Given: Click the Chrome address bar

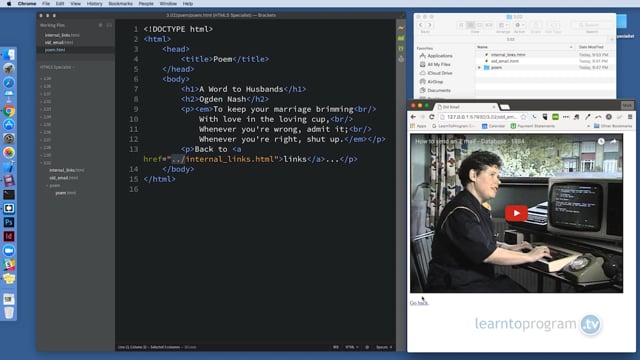Looking at the screenshot, I should tap(482, 117).
